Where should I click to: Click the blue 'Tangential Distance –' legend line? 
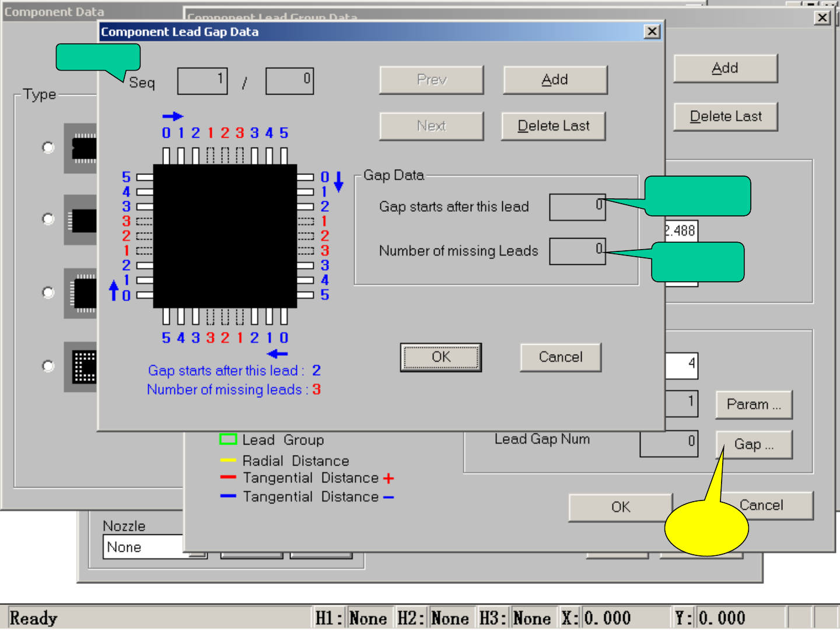click(x=228, y=496)
